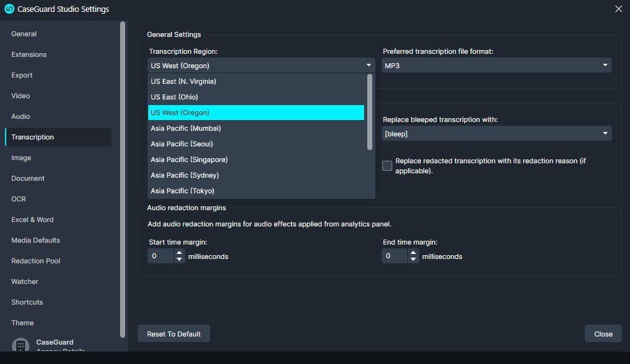Viewport: 630px width, 364px height.
Task: Decrease end time margin with down arrow
Action: [x=414, y=259]
